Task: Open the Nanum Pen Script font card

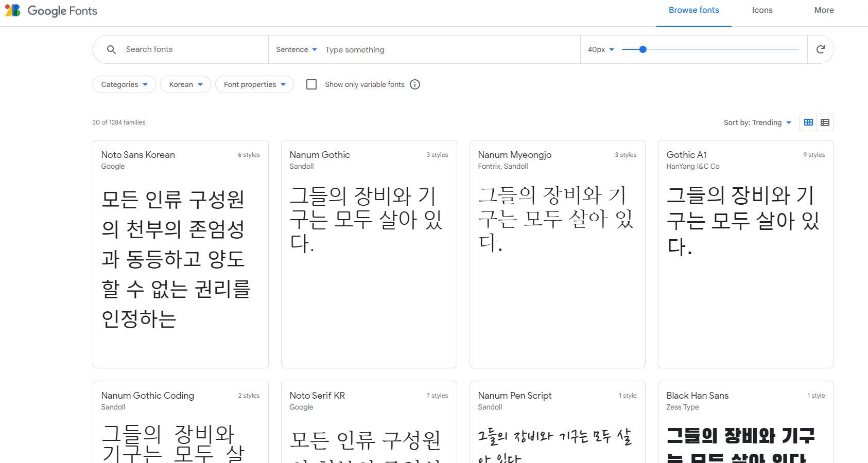Action: (558, 422)
